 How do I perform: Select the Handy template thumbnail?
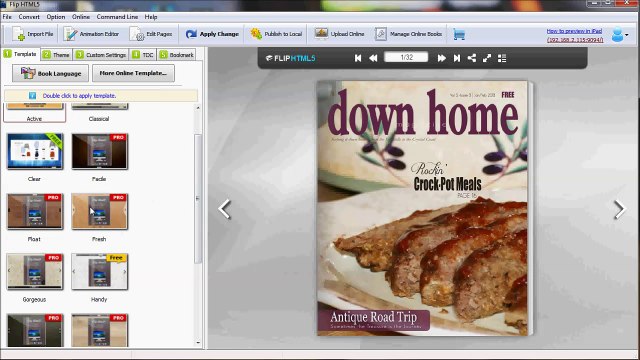coord(100,272)
